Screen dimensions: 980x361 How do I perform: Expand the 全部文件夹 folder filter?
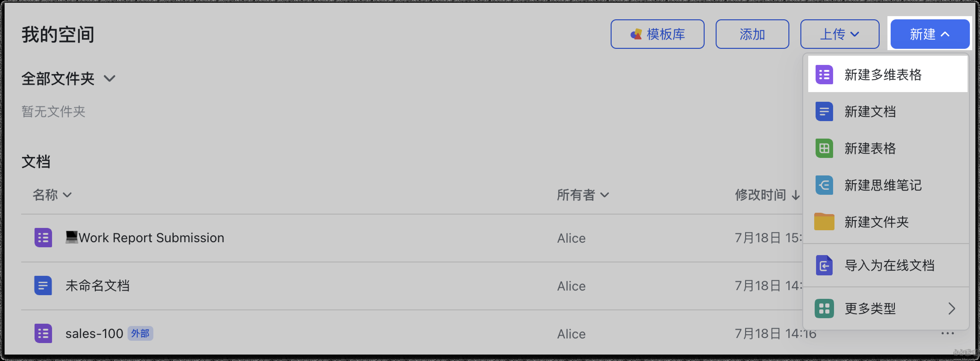[110, 79]
